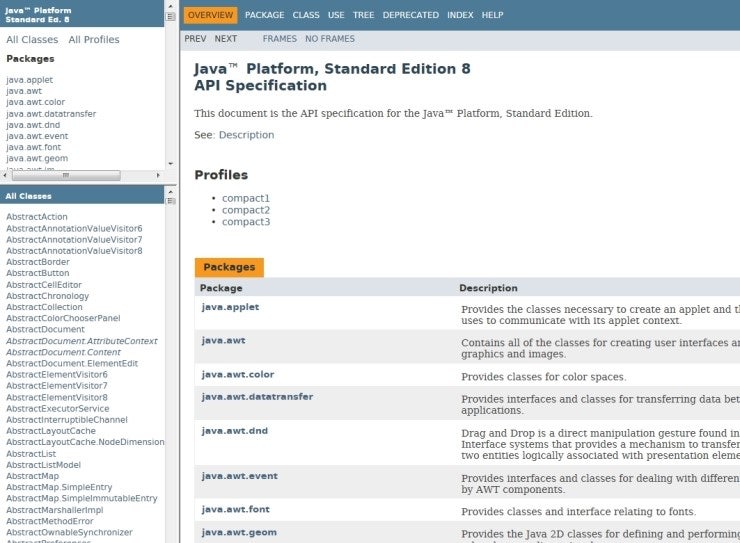Select Class in the top navigation bar

[306, 15]
